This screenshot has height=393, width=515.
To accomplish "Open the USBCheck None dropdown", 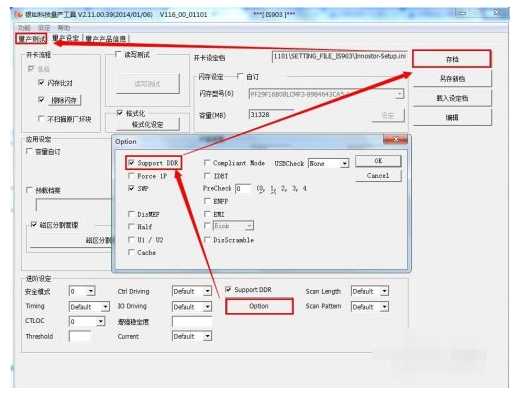I will click(x=328, y=163).
